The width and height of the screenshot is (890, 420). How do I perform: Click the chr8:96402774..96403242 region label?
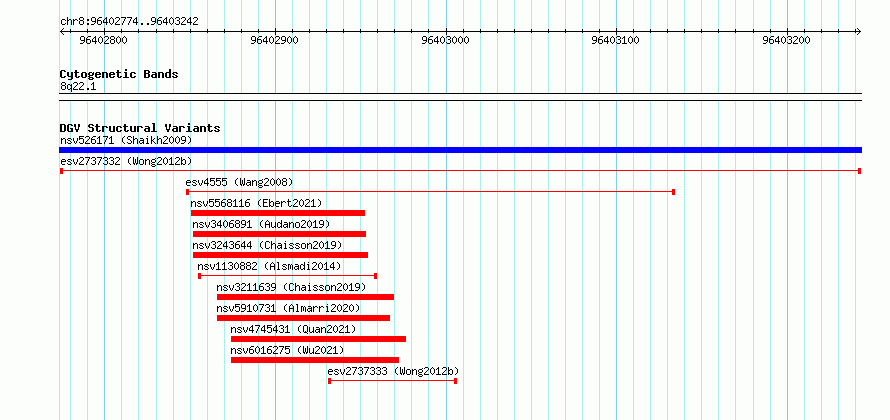click(129, 22)
